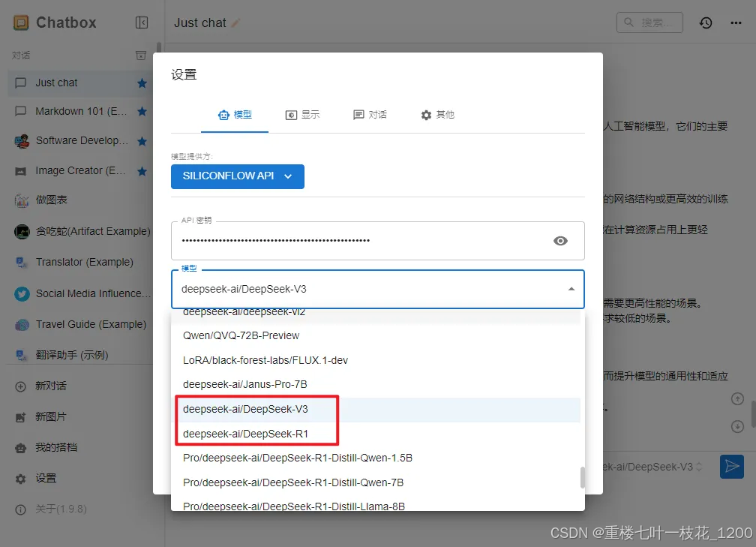This screenshot has width=756, height=547.
Task: Switch to the 显示 settings tab
Action: [302, 115]
